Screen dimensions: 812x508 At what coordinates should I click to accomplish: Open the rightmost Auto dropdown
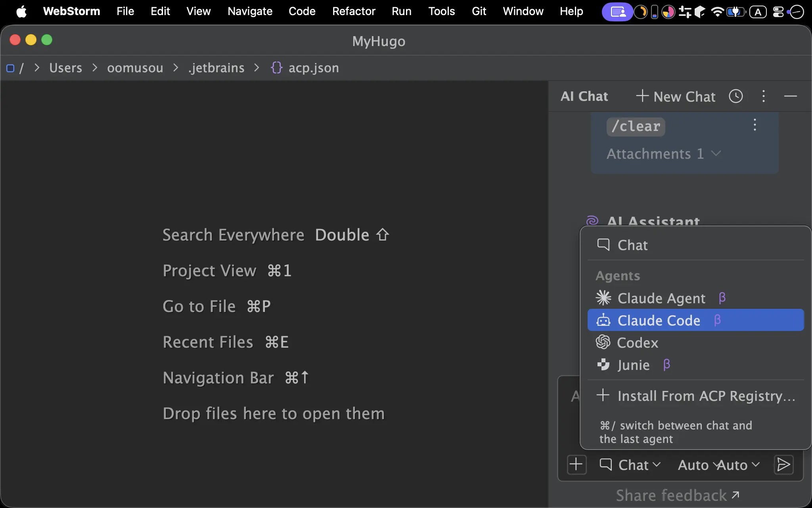coord(738,465)
